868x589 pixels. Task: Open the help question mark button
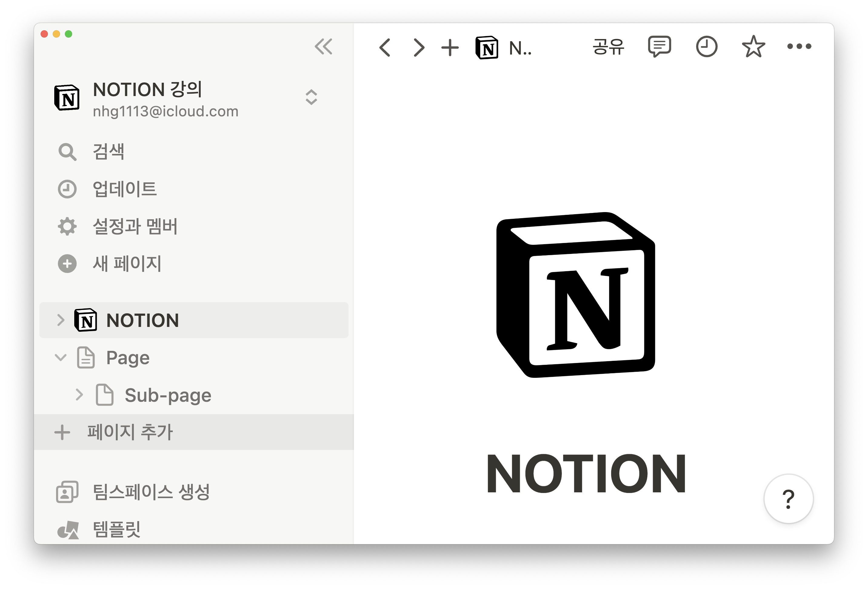(x=788, y=499)
